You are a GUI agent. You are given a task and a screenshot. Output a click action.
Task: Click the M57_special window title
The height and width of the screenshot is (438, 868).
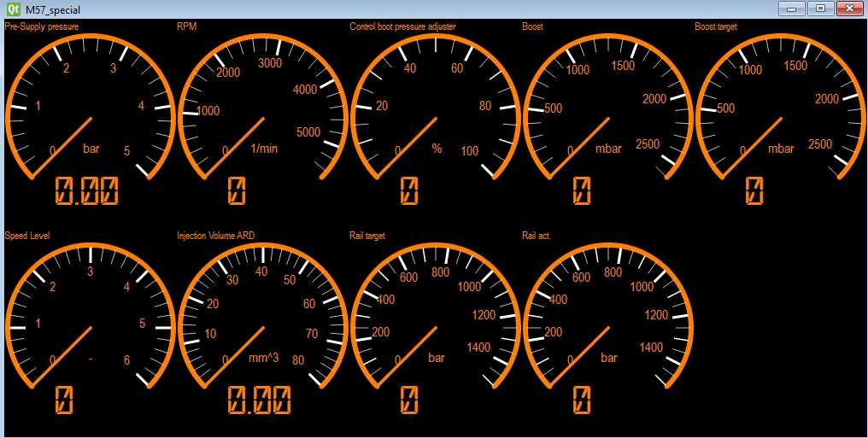53,10
